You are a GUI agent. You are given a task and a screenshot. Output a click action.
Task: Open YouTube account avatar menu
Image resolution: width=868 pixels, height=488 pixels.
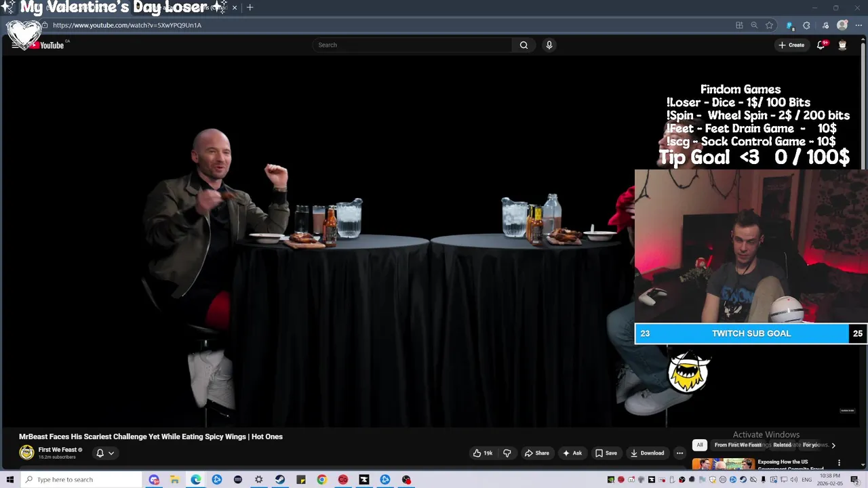842,45
